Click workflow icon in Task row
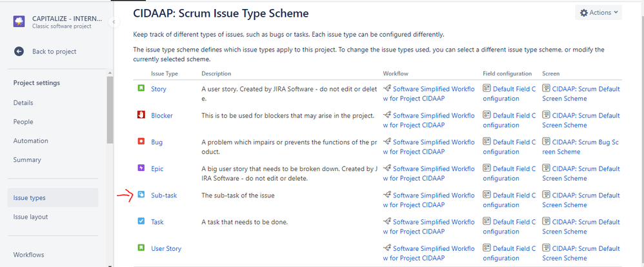The image size is (644, 267). [387, 221]
